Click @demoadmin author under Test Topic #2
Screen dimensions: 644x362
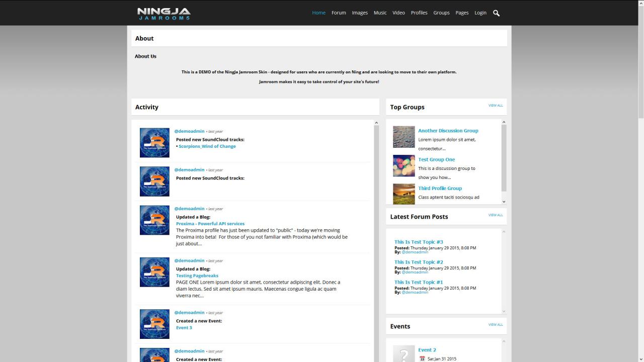pos(415,273)
